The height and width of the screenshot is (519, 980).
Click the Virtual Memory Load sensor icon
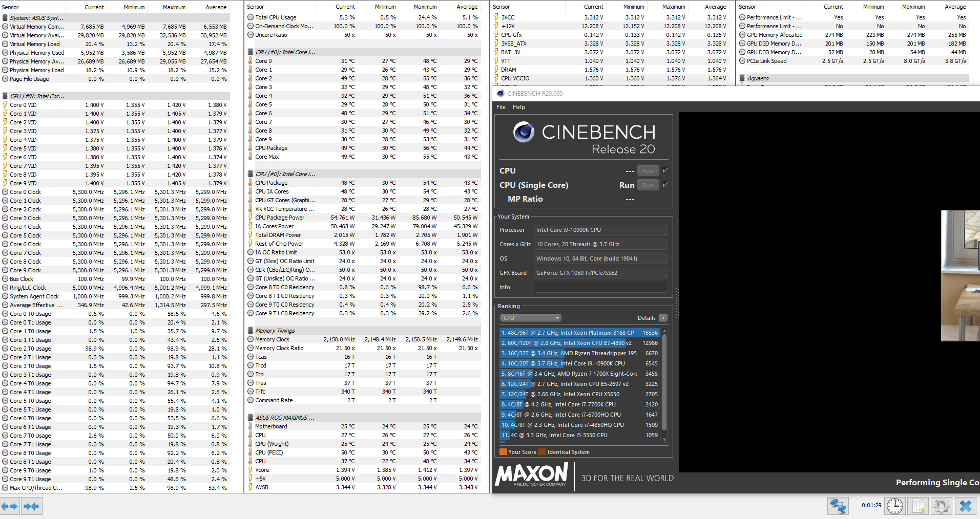[5, 44]
